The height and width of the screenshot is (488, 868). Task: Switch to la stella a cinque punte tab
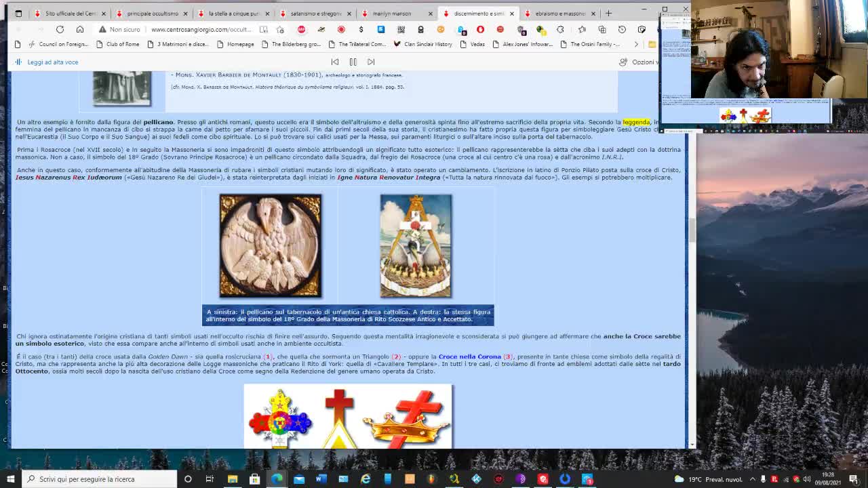[234, 13]
